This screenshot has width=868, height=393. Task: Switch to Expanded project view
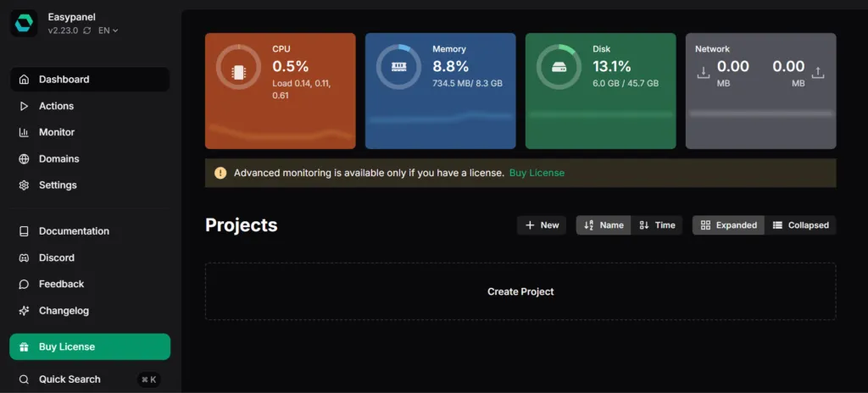[728, 225]
